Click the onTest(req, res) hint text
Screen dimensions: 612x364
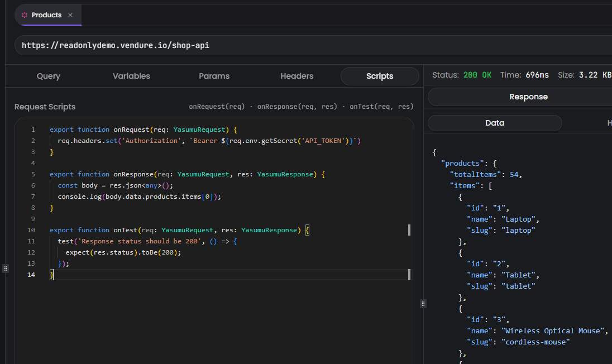[x=381, y=107]
